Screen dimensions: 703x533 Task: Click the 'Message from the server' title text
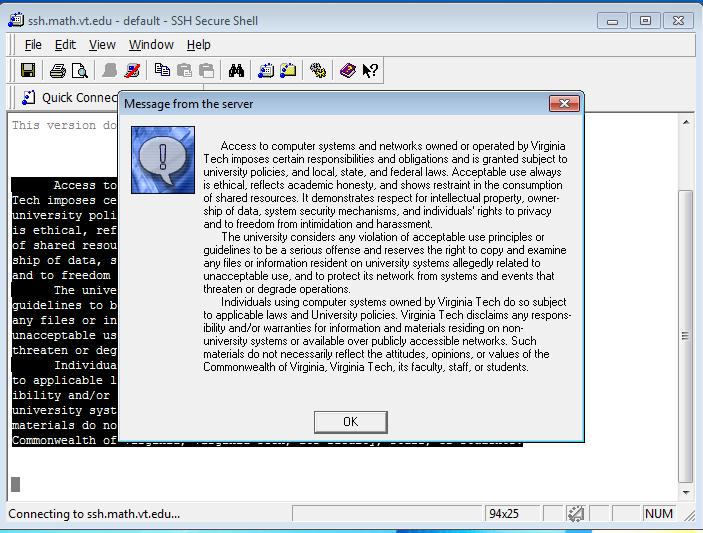(189, 104)
